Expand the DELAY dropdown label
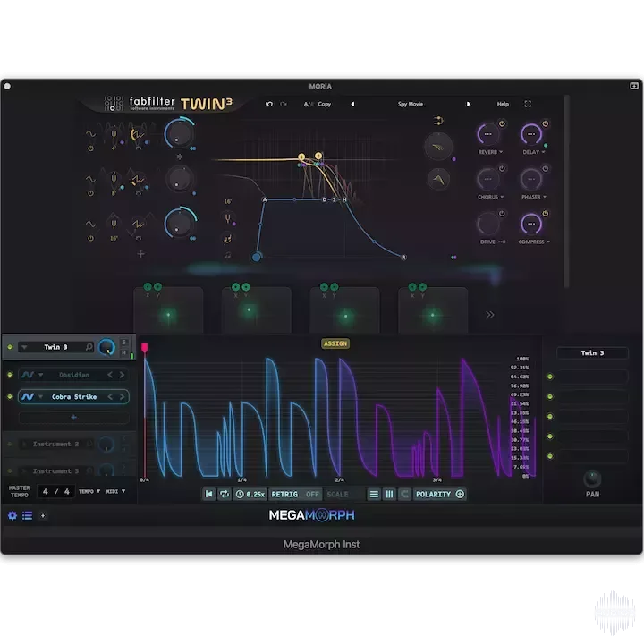This screenshot has height=644, width=644. click(x=533, y=152)
